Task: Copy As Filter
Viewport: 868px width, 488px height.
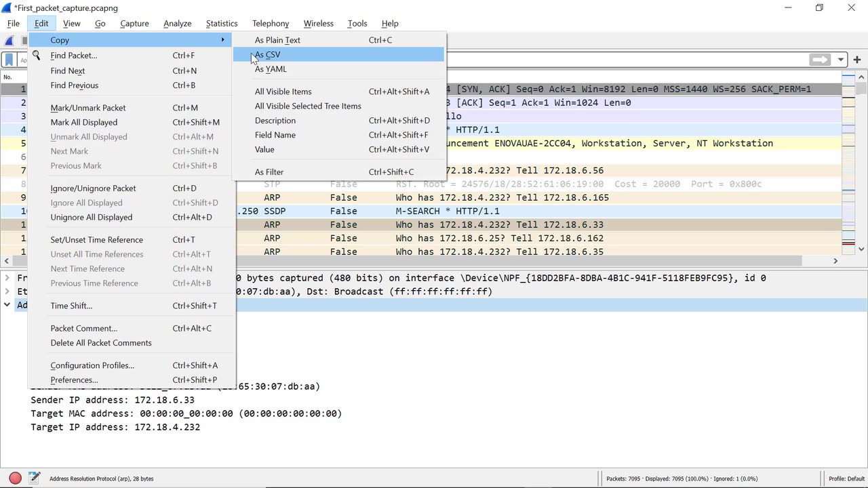Action: (x=339, y=171)
